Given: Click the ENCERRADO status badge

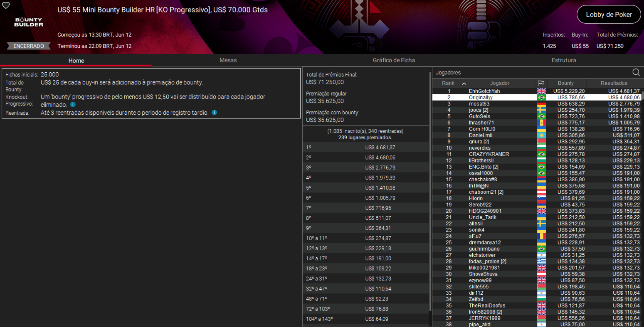Looking at the screenshot, I should click(x=29, y=46).
